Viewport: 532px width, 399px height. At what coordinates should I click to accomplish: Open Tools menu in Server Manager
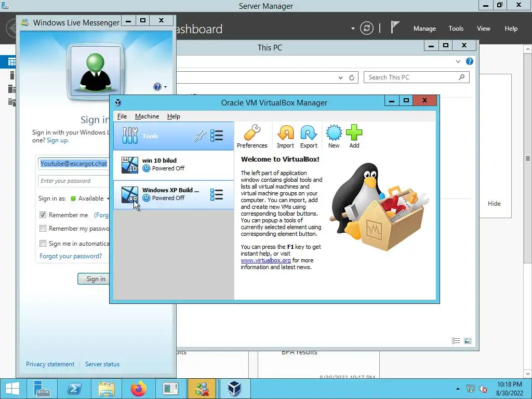[456, 29]
